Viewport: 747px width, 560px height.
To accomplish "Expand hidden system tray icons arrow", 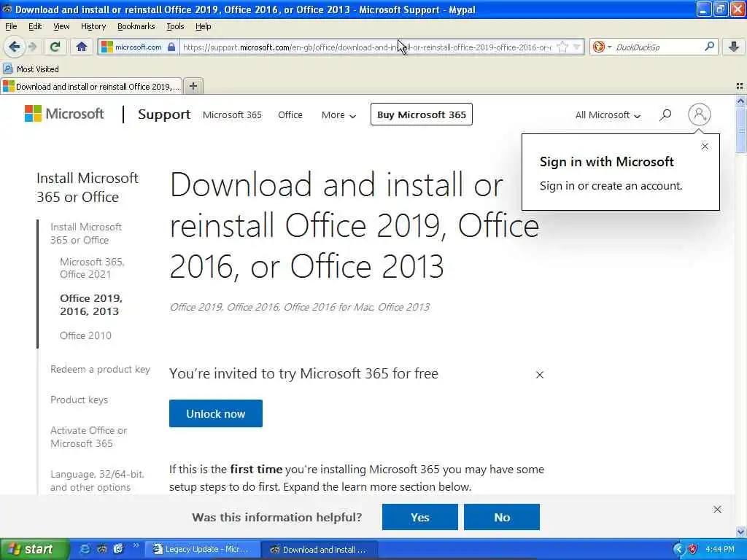I will pos(678,550).
